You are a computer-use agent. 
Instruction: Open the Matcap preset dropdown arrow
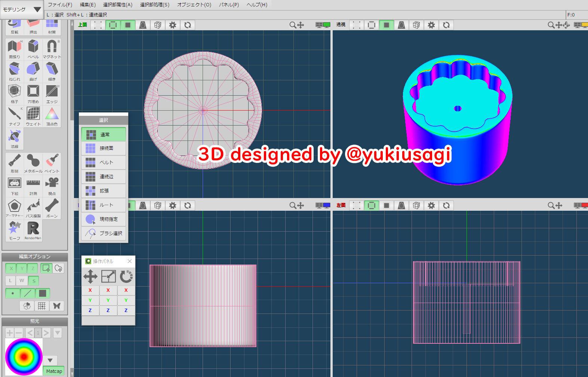(50, 360)
